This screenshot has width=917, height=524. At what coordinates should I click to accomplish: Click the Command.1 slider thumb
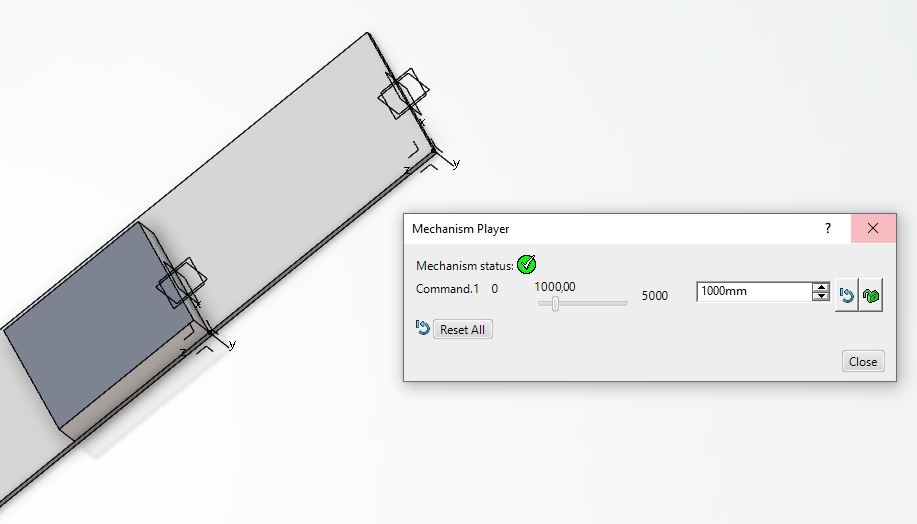(x=555, y=304)
